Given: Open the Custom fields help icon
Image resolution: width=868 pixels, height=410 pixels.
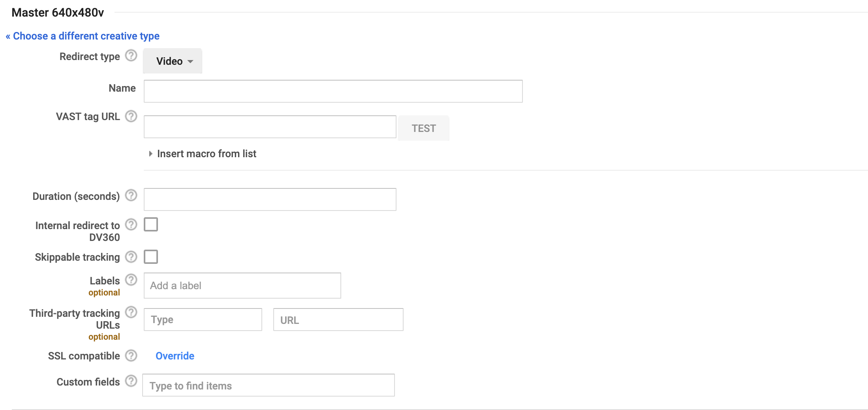Looking at the screenshot, I should pos(131,381).
